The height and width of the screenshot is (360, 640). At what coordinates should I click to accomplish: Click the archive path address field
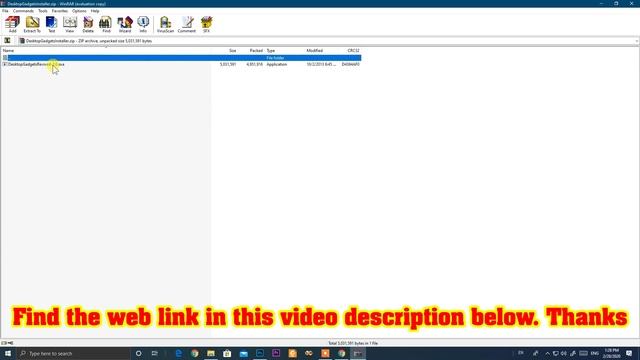tap(327, 41)
